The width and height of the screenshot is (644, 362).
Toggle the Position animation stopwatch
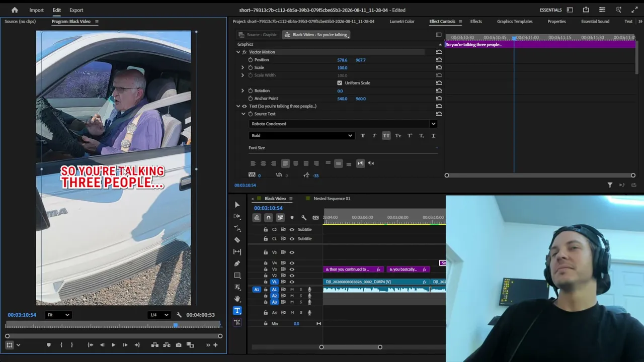[251, 60]
